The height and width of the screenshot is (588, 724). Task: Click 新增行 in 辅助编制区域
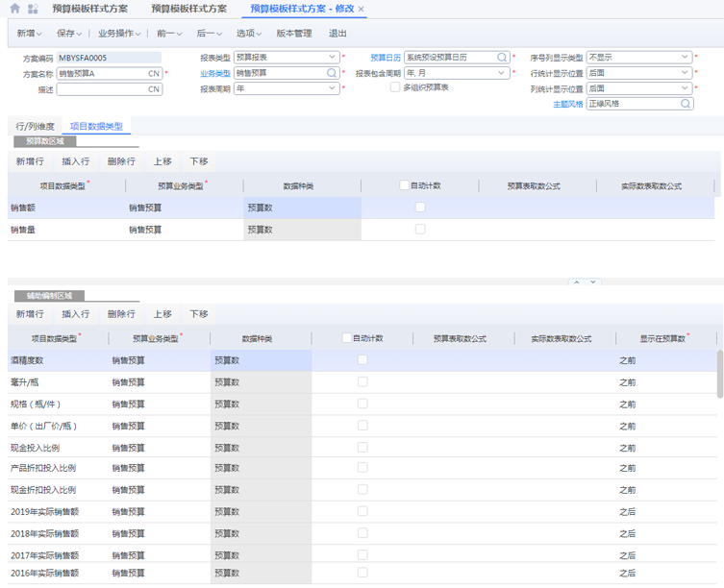(30, 314)
